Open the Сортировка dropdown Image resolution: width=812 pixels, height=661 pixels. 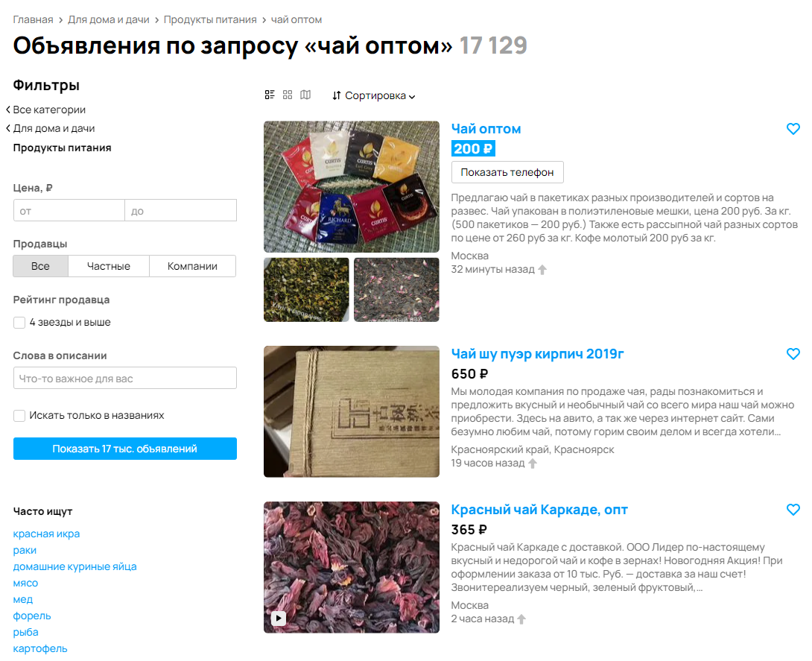(x=374, y=95)
